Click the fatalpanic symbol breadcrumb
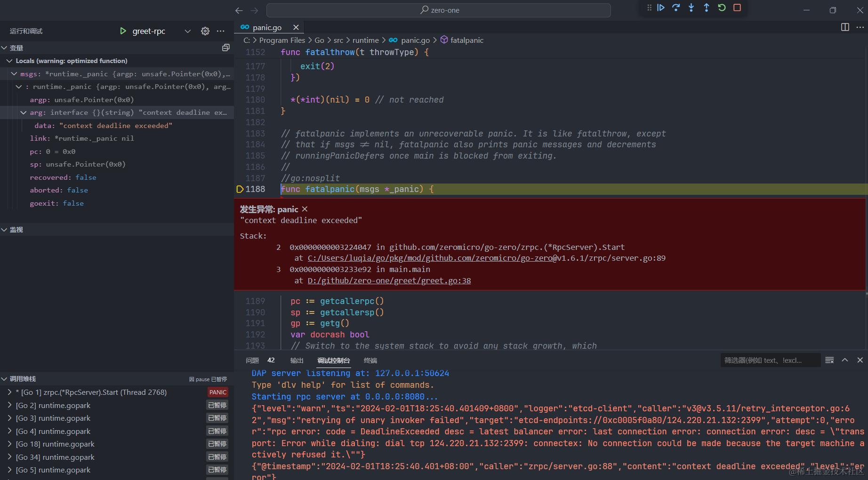Screen dimensions: 868x480 pos(462,40)
